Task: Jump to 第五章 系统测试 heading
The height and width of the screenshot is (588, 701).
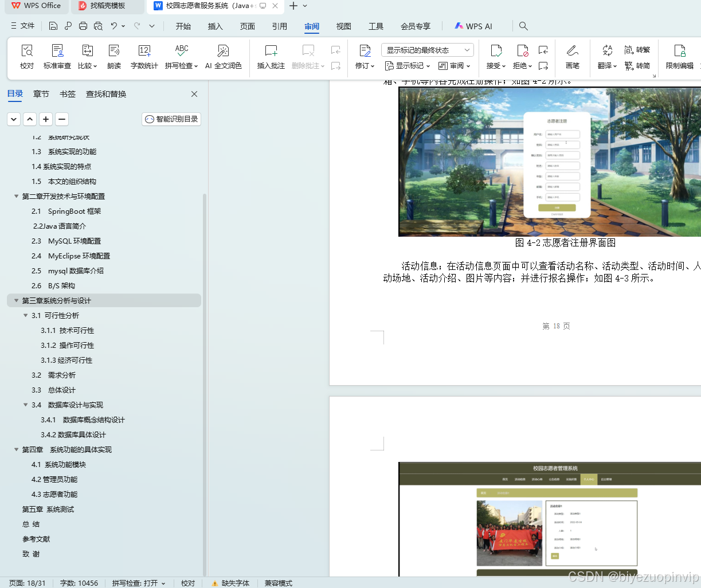Action: tap(48, 509)
